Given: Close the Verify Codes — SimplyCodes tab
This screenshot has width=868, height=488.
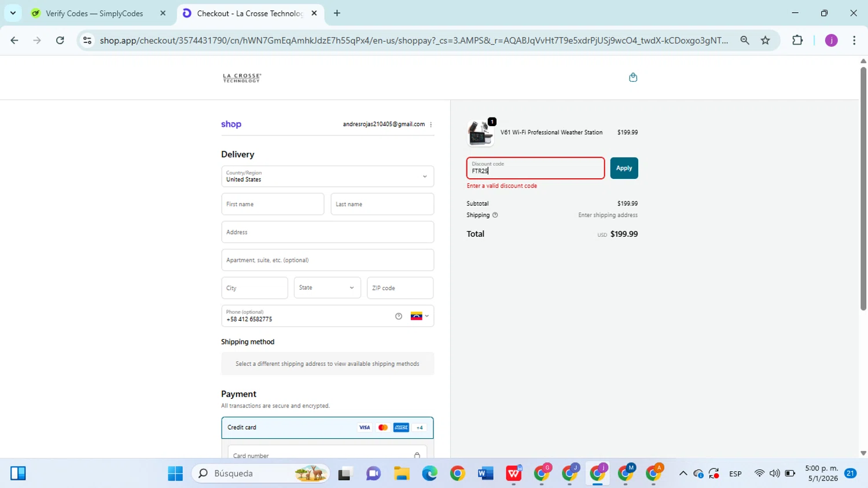Looking at the screenshot, I should 163,13.
